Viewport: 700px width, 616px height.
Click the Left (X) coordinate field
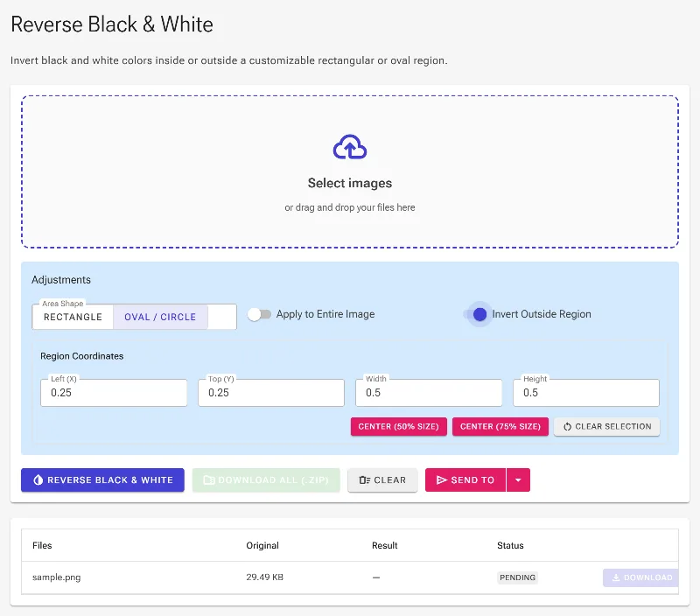114,393
